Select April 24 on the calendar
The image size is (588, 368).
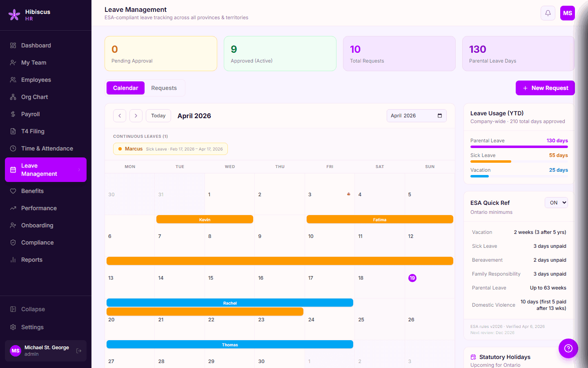330,320
